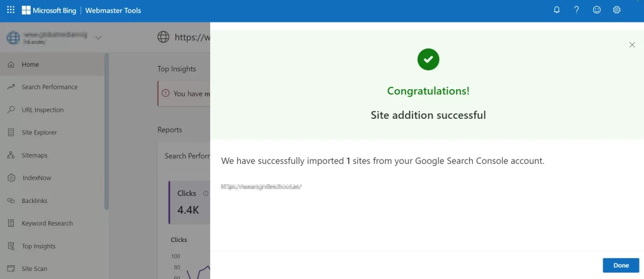Click the Backlinks chain icon
The height and width of the screenshot is (279, 644).
coord(11,201)
